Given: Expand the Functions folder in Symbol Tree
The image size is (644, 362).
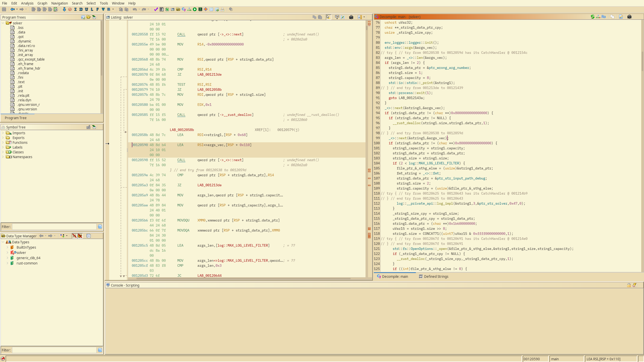Looking at the screenshot, I should tap(3, 143).
